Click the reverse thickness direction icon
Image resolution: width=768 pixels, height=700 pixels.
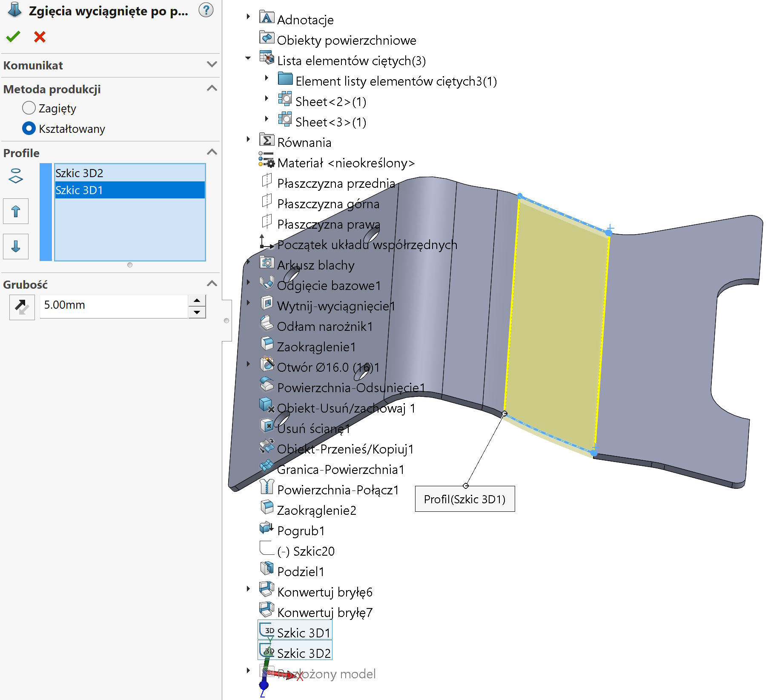tap(22, 307)
